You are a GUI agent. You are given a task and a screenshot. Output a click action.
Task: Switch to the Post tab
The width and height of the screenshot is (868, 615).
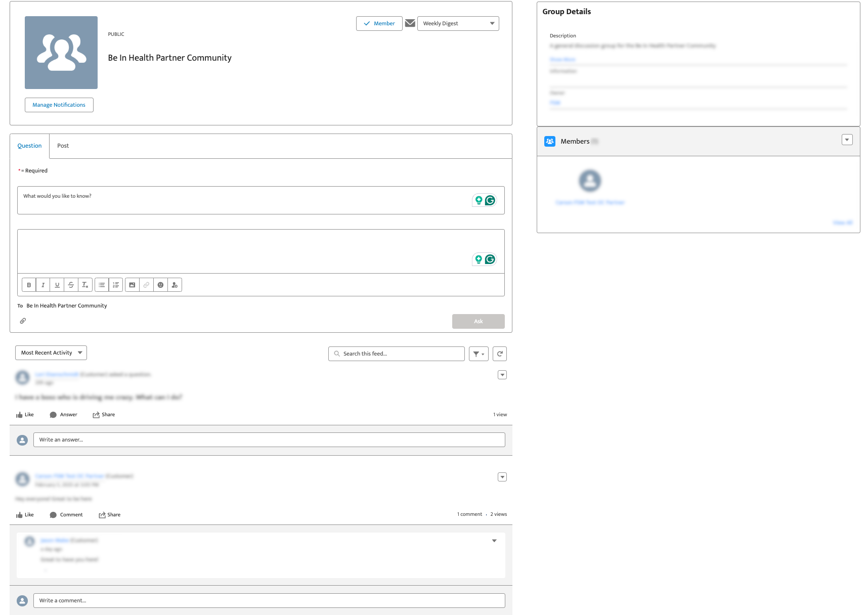[63, 146]
